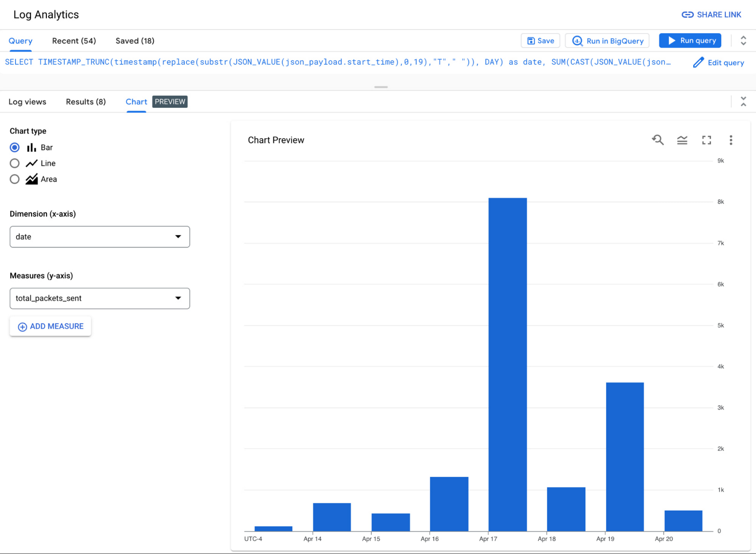Switch to the Log views tab

[x=27, y=102]
